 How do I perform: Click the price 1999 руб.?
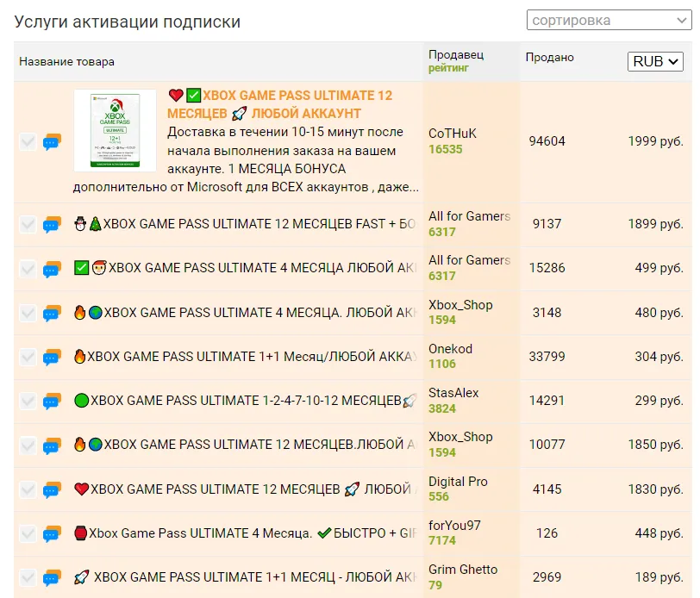coord(655,141)
